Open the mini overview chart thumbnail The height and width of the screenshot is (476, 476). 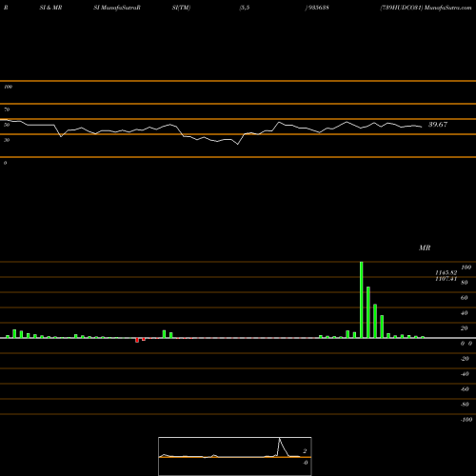235,456
